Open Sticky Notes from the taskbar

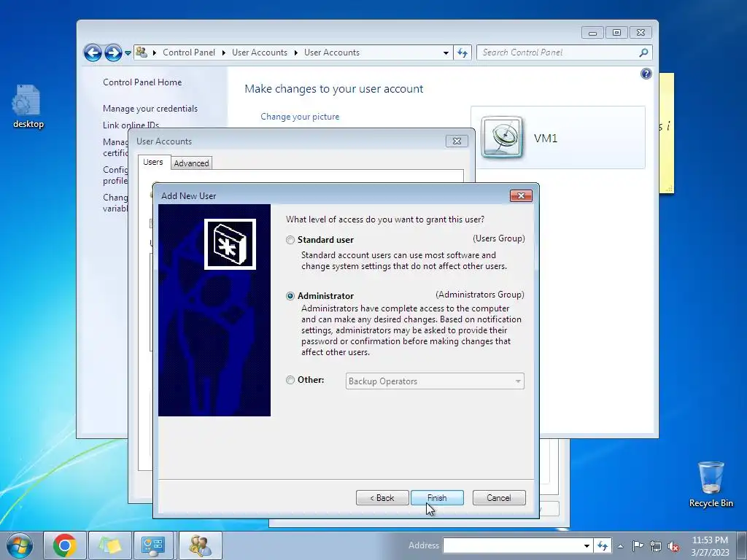(x=110, y=545)
